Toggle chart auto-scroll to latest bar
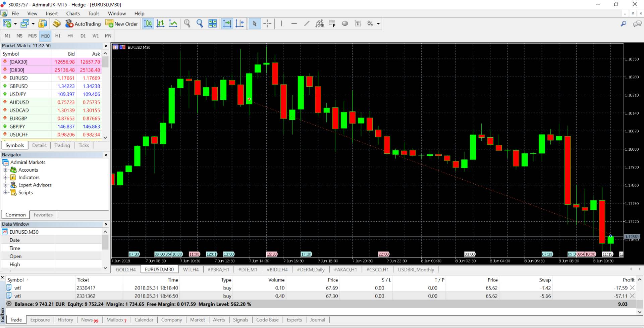This screenshot has height=328, width=644. click(x=227, y=24)
